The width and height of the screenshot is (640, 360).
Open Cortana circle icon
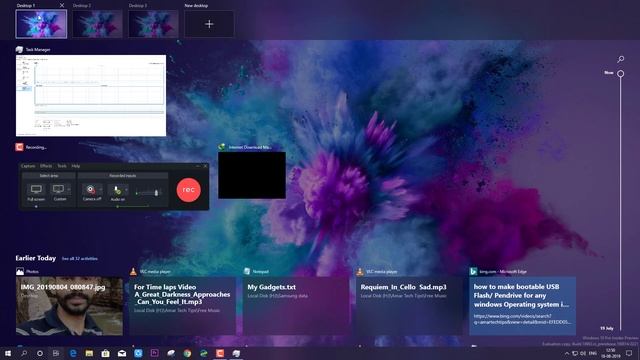tap(40, 353)
